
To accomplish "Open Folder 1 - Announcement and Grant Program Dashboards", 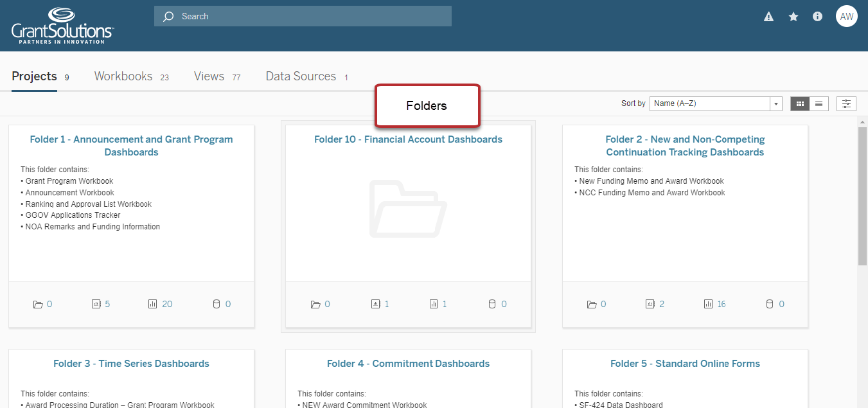I will tap(131, 145).
